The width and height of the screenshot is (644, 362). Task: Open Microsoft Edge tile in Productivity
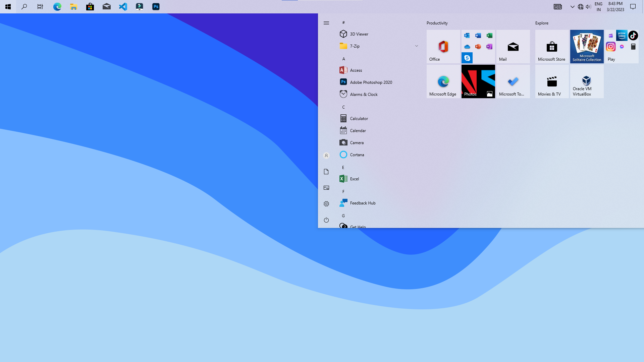pyautogui.click(x=443, y=81)
